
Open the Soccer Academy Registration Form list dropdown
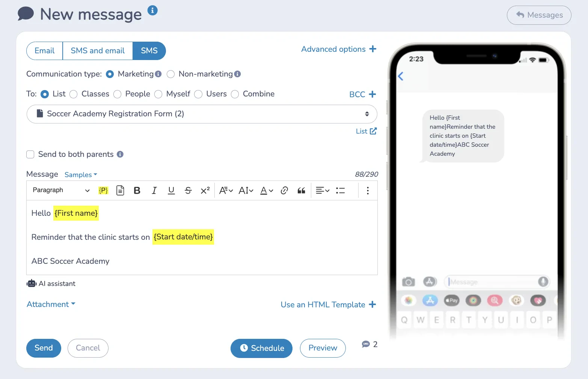pos(202,114)
